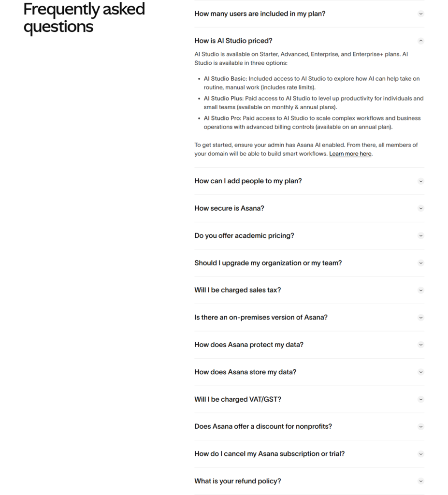The height and width of the screenshot is (495, 448).
Task: Click the AI Studio Basic bullet point text
Action: [x=224, y=78]
